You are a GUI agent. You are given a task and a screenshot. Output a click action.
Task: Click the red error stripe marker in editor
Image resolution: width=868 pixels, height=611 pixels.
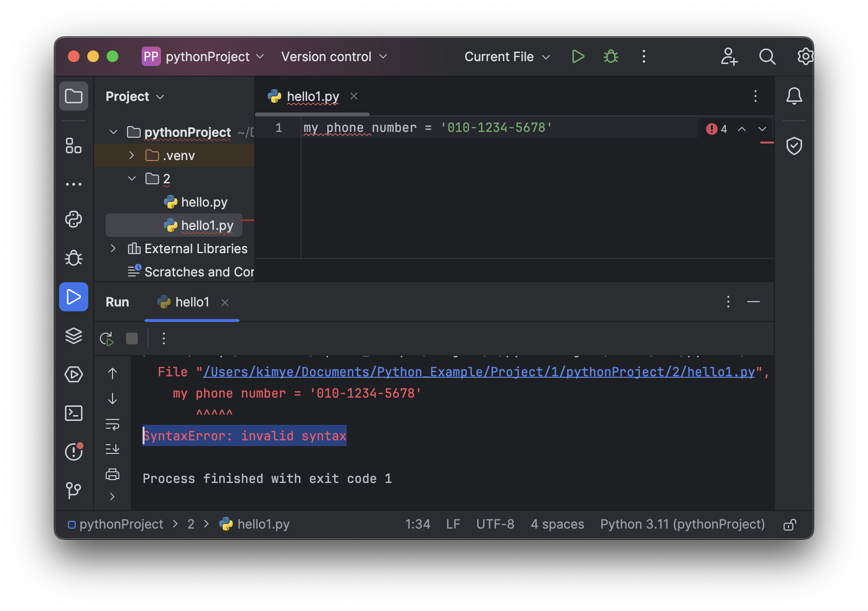pyautogui.click(x=767, y=143)
